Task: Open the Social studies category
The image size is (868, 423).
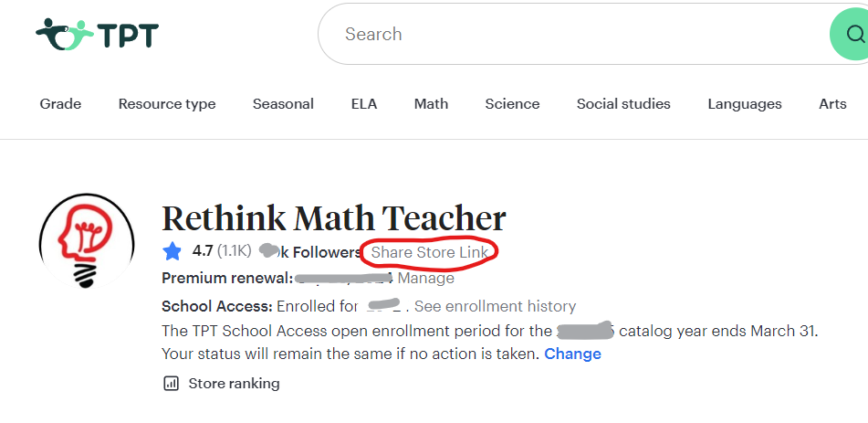Action: tap(623, 104)
